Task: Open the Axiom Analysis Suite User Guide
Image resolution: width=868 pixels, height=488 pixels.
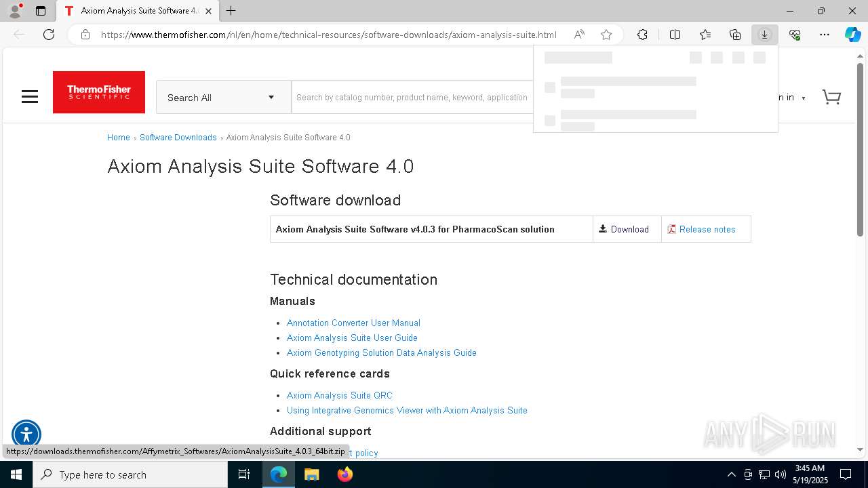Action: 352,338
